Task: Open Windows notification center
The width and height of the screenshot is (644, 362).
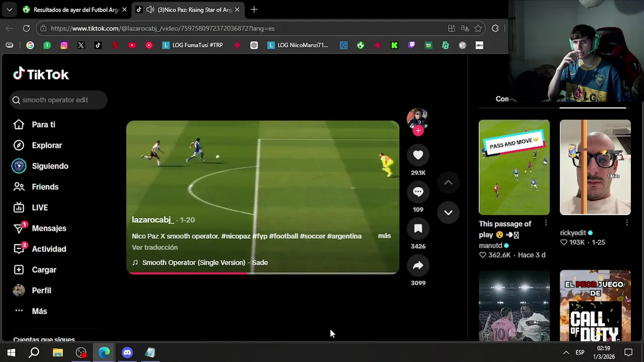Action: tap(628, 352)
